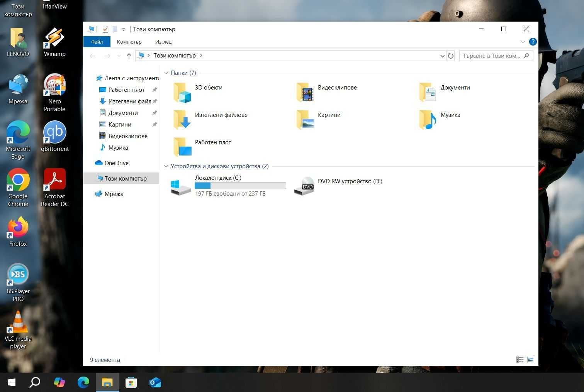
Task: Open the Файл ribbon tab
Action: 97,42
